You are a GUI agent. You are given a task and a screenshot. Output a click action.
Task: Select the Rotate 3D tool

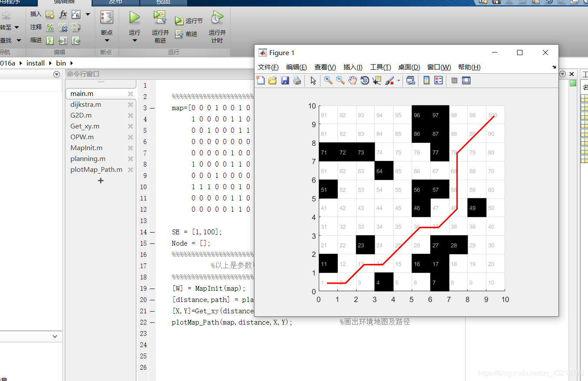365,80
